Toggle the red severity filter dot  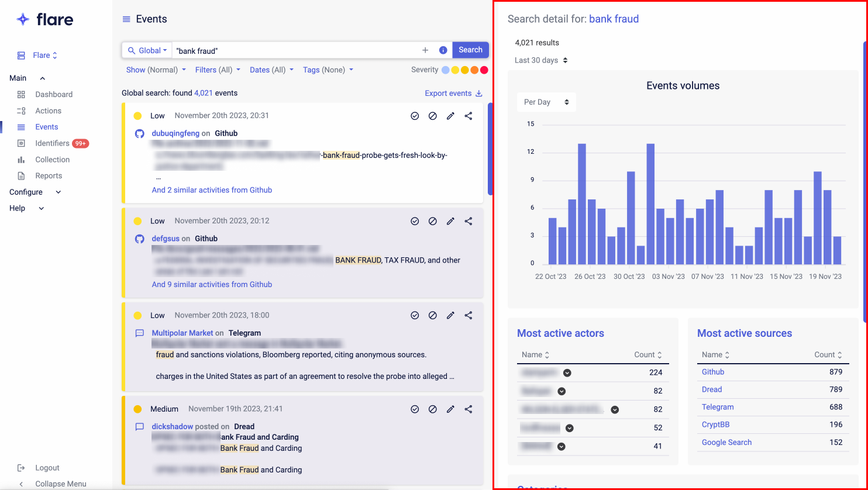click(484, 70)
